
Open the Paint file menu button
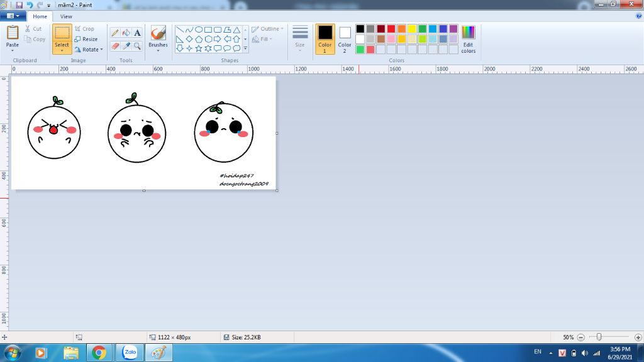(13, 16)
